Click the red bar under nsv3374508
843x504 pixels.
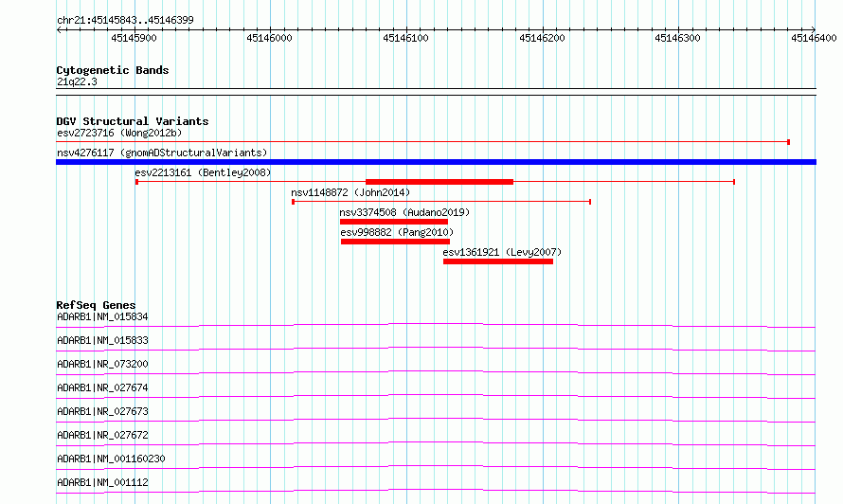point(393,222)
